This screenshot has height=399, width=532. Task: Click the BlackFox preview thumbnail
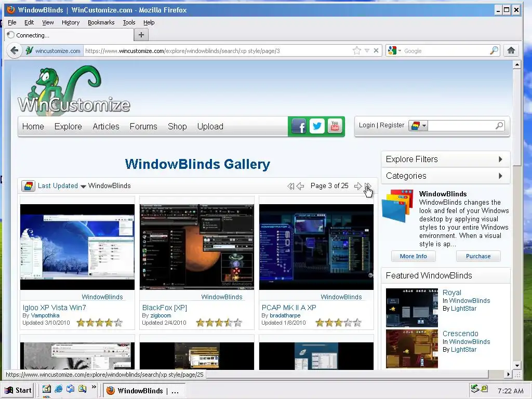pyautogui.click(x=197, y=247)
